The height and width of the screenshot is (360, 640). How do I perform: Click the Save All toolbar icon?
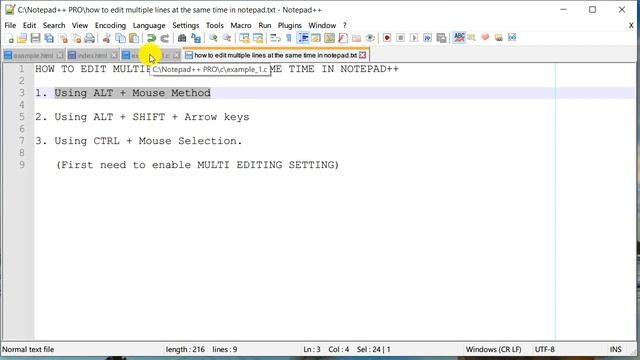click(x=49, y=38)
